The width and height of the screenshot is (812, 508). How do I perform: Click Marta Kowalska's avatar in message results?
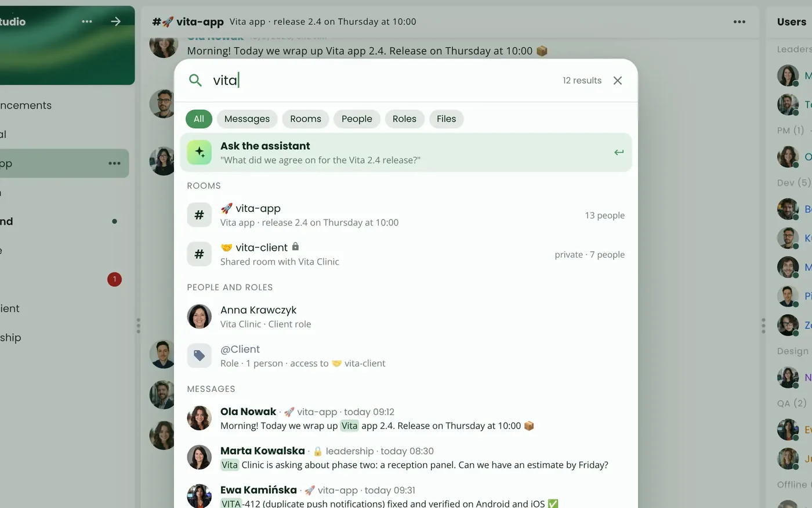click(199, 457)
